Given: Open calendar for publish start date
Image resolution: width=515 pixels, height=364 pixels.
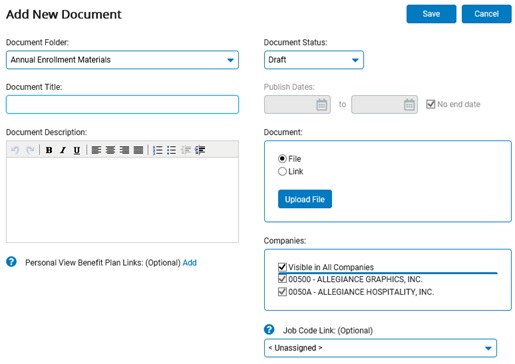Looking at the screenshot, I should 321,105.
